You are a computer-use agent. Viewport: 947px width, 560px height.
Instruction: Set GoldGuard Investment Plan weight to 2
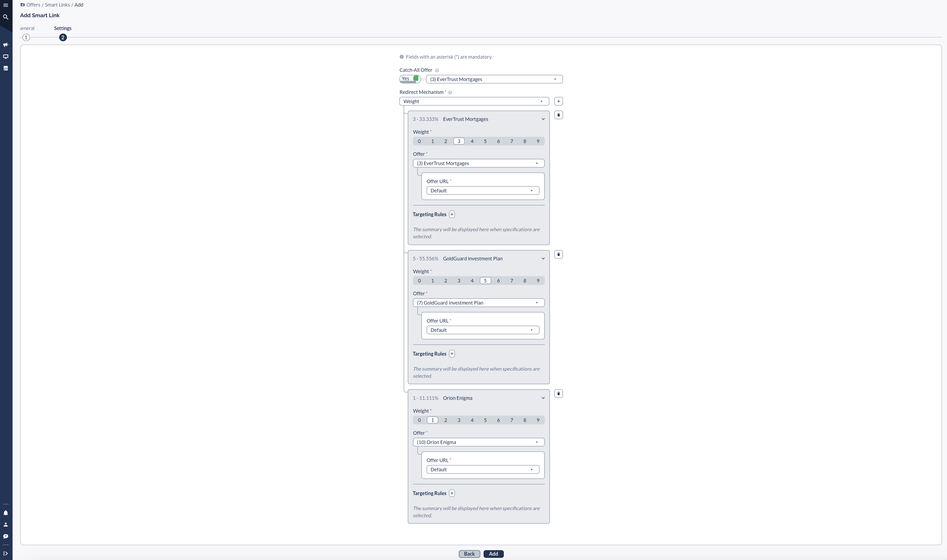click(x=446, y=281)
